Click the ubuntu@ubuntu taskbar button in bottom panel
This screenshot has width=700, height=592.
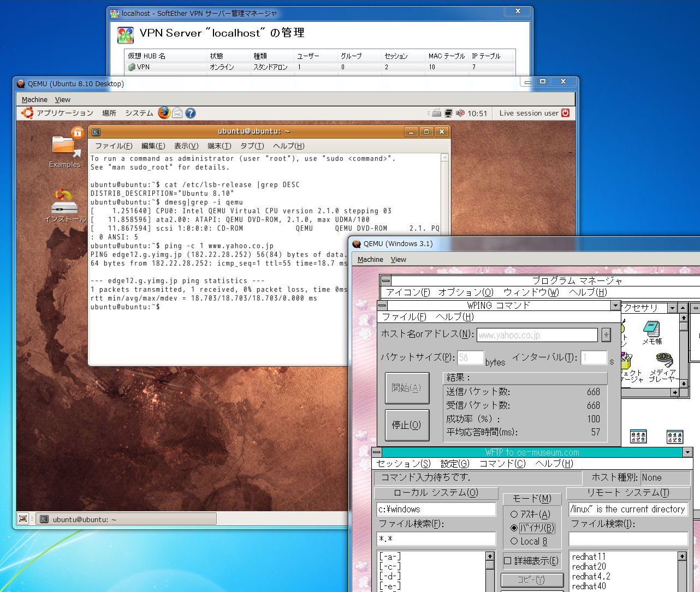[x=127, y=519]
